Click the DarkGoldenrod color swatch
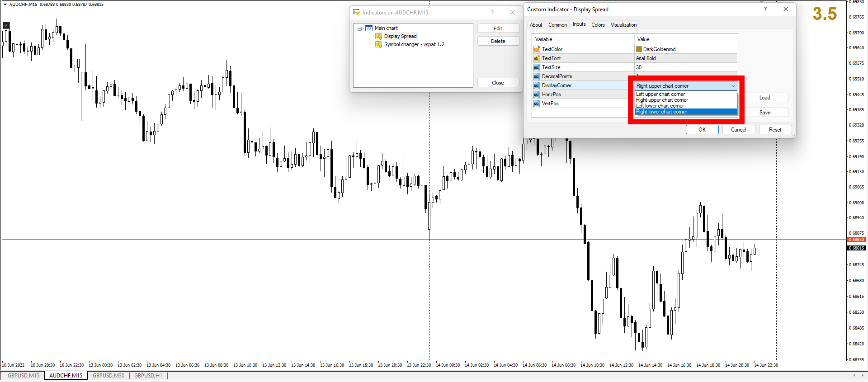Image resolution: width=868 pixels, height=382 pixels. tap(639, 49)
